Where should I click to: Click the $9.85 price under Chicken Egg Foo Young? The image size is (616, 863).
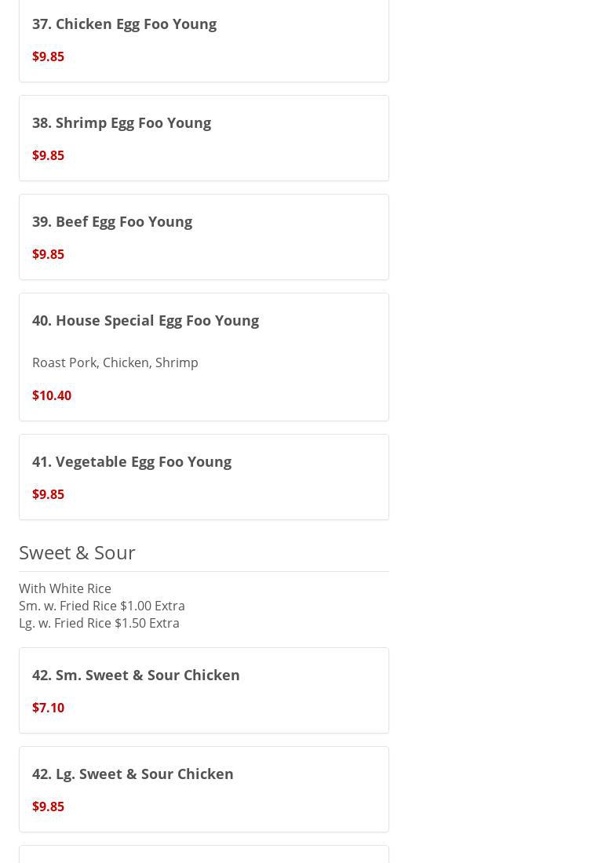coord(48,56)
